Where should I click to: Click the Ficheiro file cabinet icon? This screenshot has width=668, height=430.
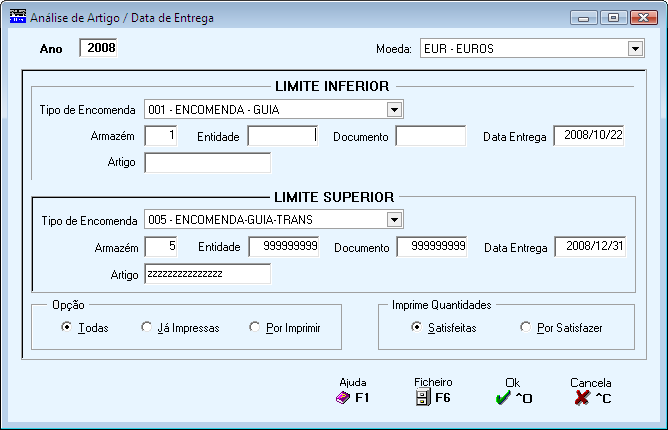click(x=423, y=398)
